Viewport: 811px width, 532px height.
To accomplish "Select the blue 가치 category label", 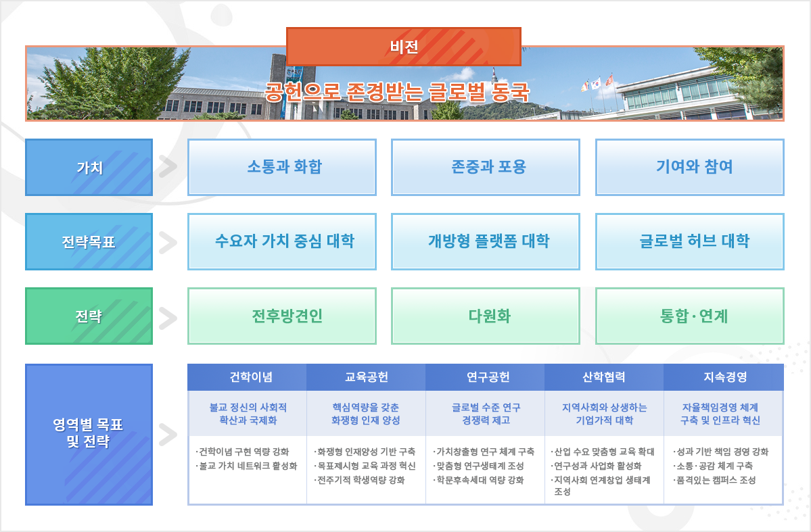I will click(89, 167).
